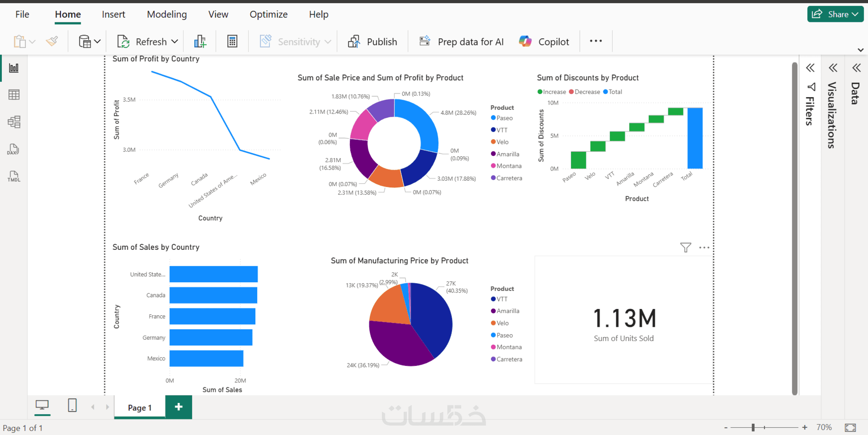Open the Modeling ribbon tab
The width and height of the screenshot is (868, 435).
(x=167, y=14)
